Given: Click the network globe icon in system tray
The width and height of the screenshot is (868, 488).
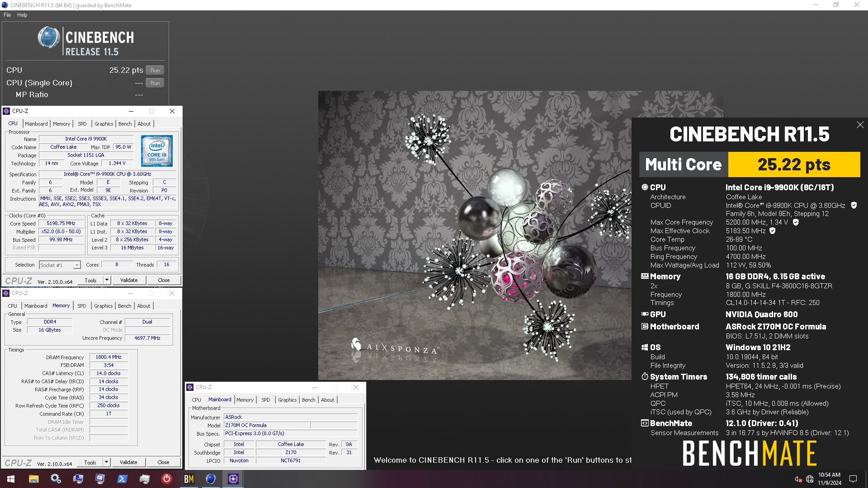Looking at the screenshot, I should pos(810,479).
